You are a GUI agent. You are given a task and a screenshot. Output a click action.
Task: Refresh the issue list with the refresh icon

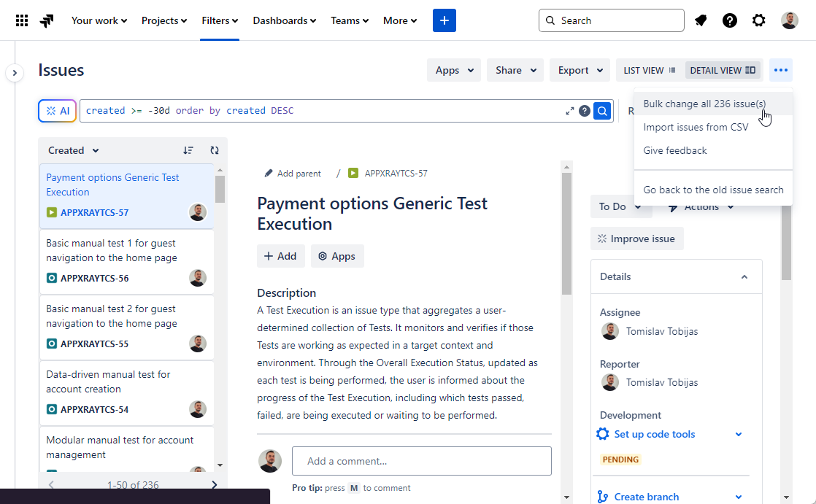215,150
